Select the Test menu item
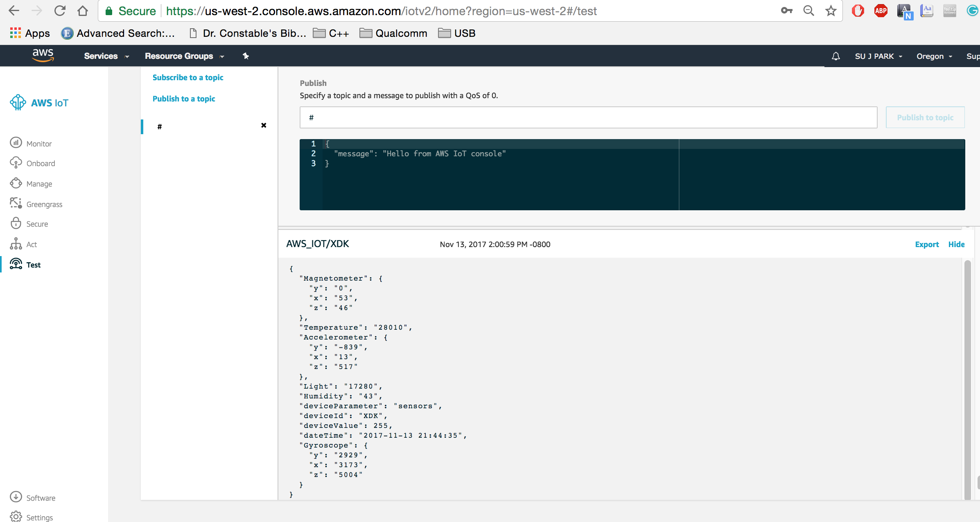This screenshot has height=522, width=980. [x=33, y=265]
